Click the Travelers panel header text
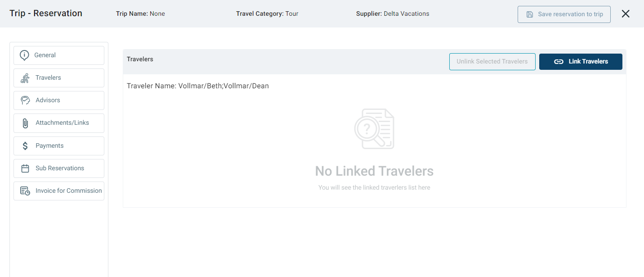 pos(140,59)
